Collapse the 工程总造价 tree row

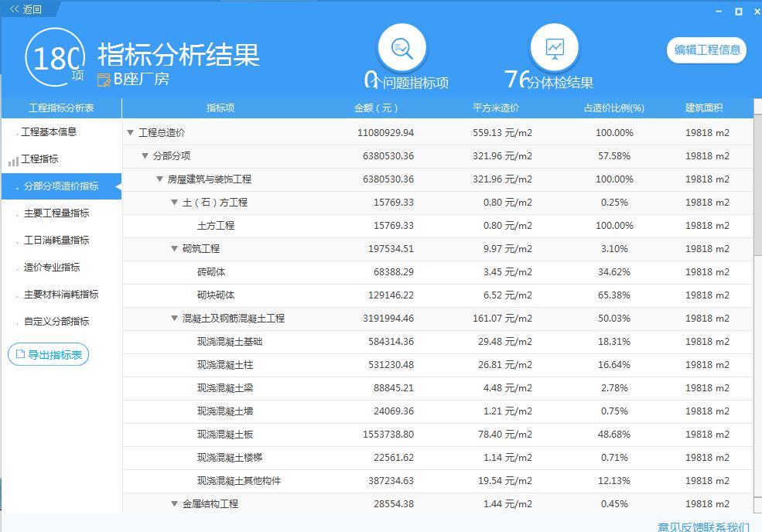(130, 133)
